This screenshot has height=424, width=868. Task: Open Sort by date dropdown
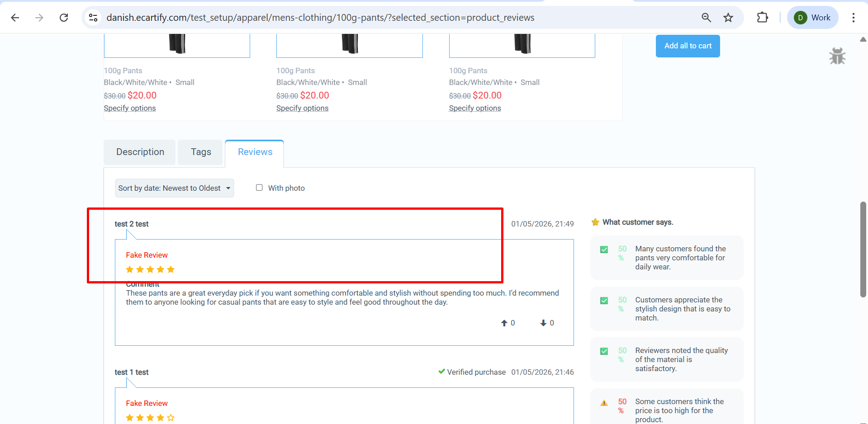pos(174,188)
